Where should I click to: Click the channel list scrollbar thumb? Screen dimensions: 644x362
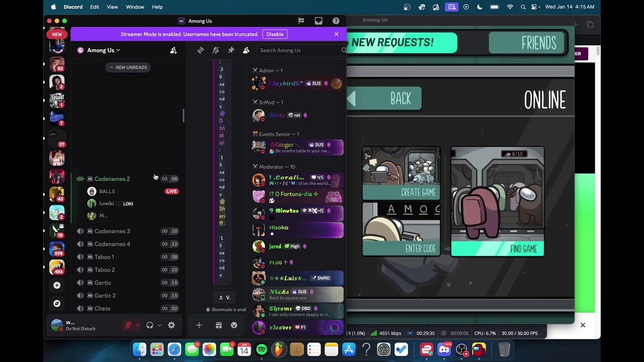click(x=183, y=116)
